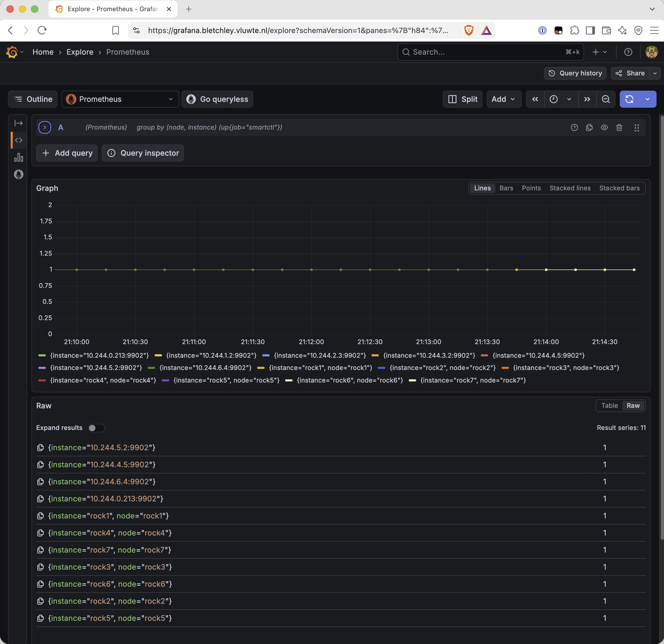This screenshot has width=664, height=644.
Task: Shift time range forwards
Action: pos(587,99)
